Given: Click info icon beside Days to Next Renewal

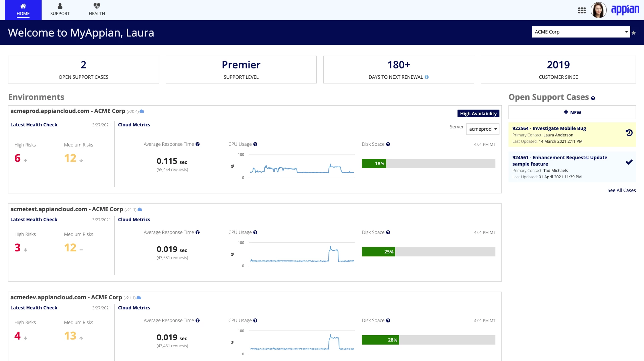Looking at the screenshot, I should pyautogui.click(x=427, y=77).
